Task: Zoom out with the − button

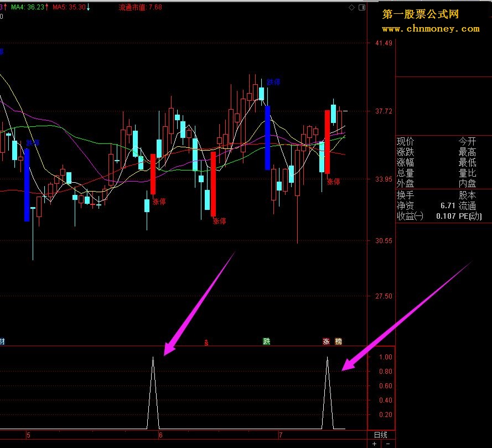Action: click(388, 444)
